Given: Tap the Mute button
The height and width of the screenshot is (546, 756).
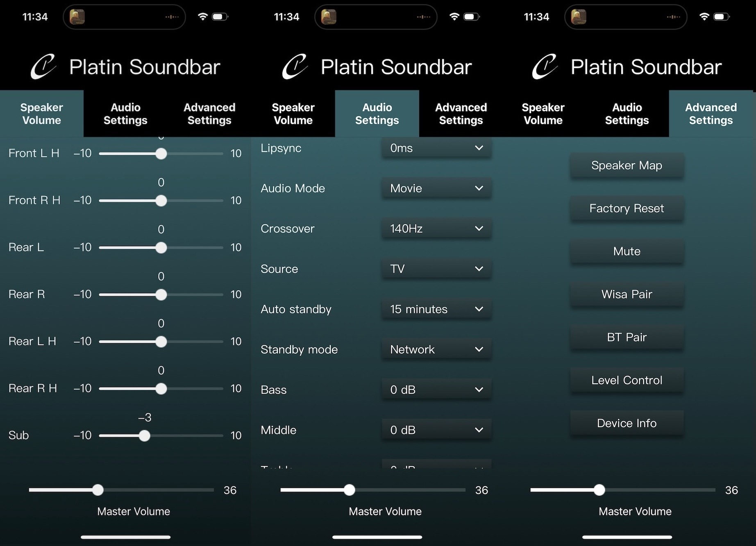Looking at the screenshot, I should [x=627, y=251].
